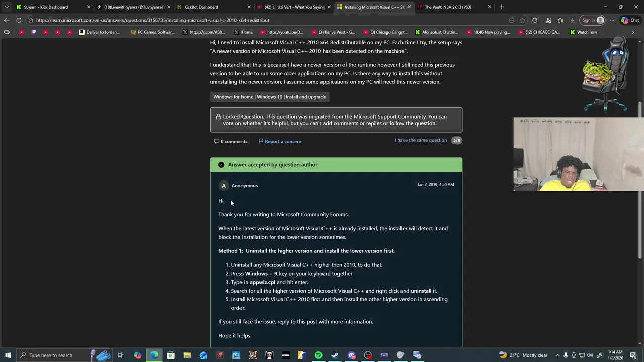The width and height of the screenshot is (644, 362).
Task: Open the Downloads icon in toolbar
Action: click(x=573, y=20)
